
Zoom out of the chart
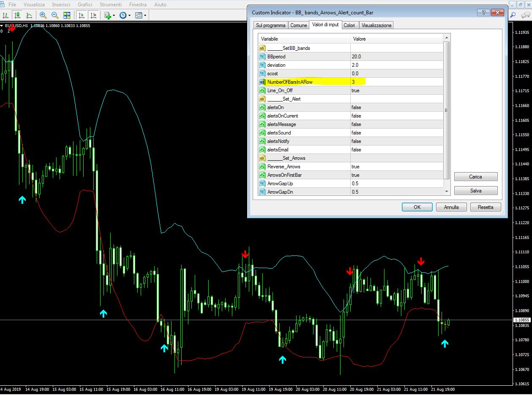[55, 15]
